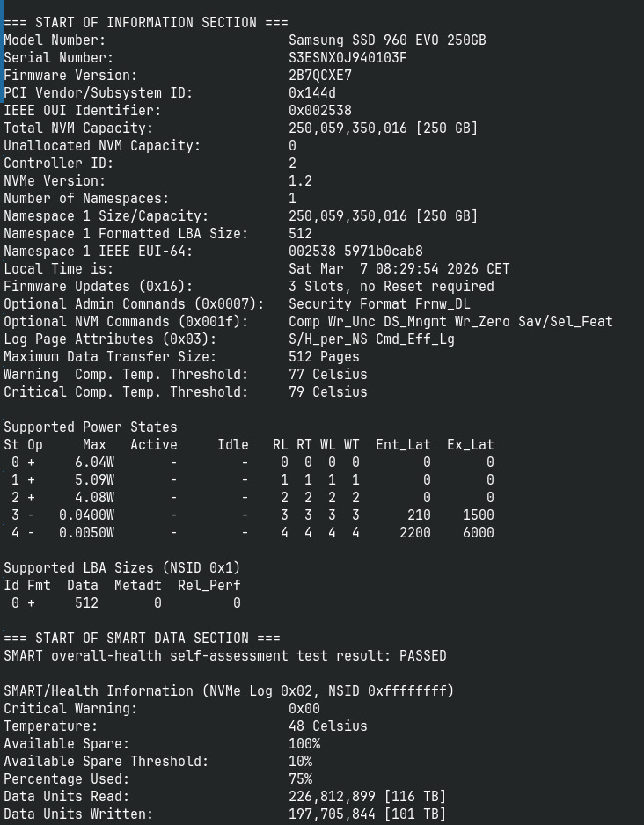The height and width of the screenshot is (825, 644).
Task: Click the PASSED self-assessment result
Action: pos(422,656)
